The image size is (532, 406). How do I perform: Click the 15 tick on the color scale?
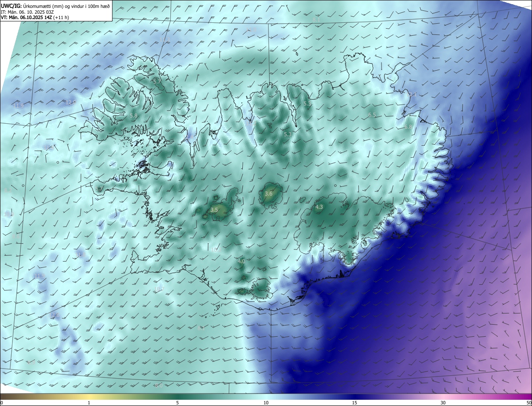[355, 403]
